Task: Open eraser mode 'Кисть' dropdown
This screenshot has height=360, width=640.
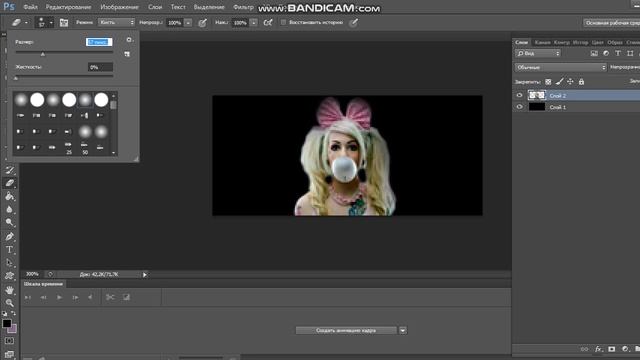Action: point(116,22)
